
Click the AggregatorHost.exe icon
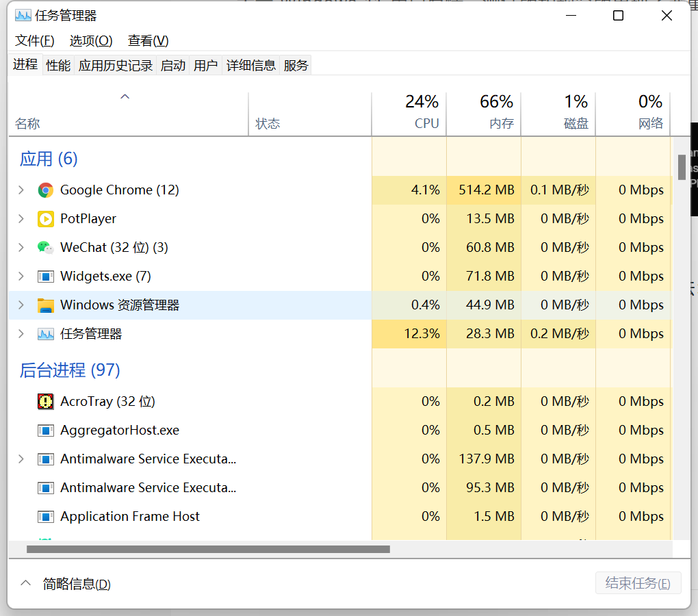[x=45, y=431]
